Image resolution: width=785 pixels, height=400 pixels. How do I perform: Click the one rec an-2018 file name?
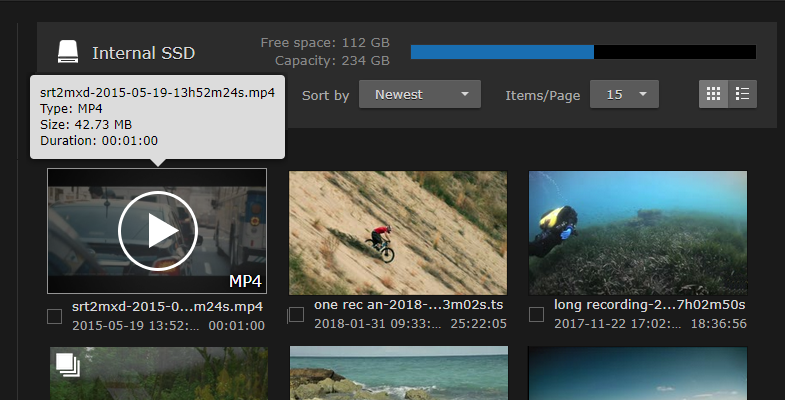click(x=409, y=304)
